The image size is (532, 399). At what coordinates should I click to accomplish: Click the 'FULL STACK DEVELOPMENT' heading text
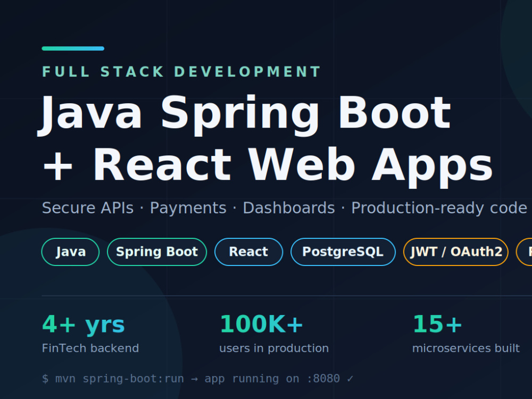point(181,72)
